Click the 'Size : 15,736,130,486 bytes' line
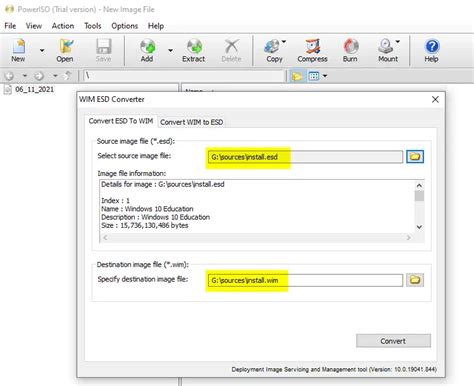Screen dimensions: 474x386 click(145, 225)
